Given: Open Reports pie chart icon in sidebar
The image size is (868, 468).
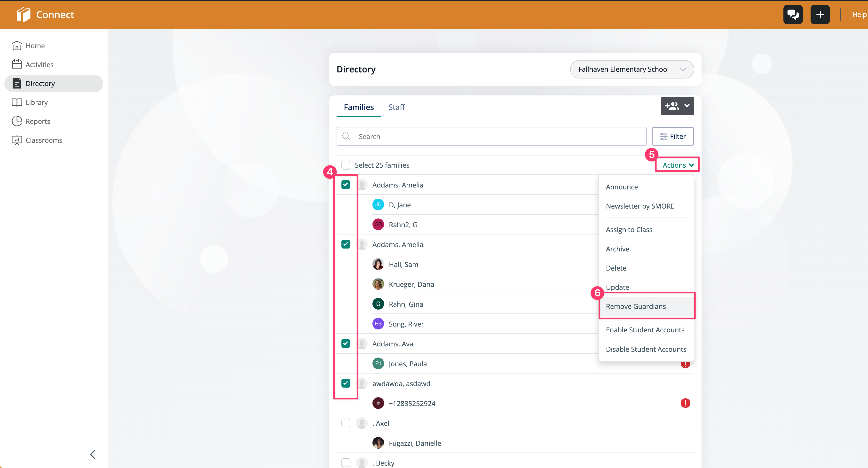Looking at the screenshot, I should (x=17, y=121).
